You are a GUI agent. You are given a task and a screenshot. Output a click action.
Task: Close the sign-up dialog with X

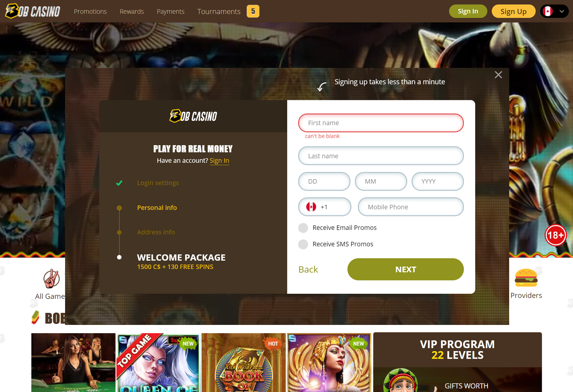pyautogui.click(x=498, y=75)
